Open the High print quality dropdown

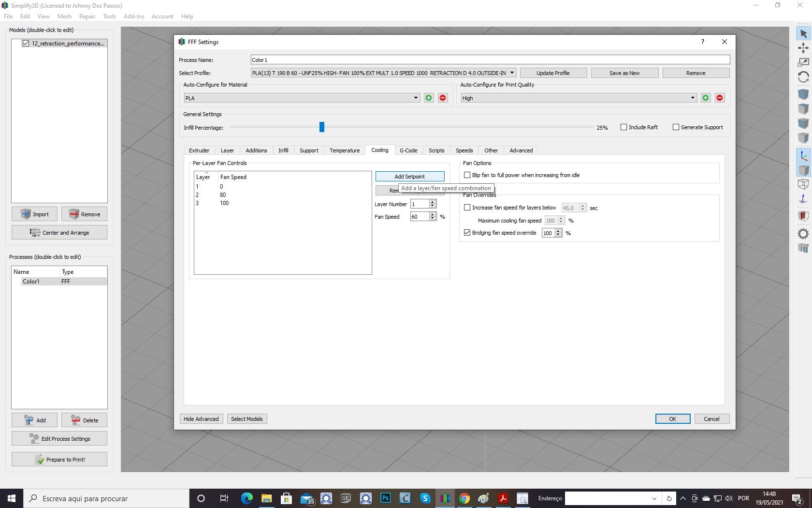pyautogui.click(x=578, y=98)
